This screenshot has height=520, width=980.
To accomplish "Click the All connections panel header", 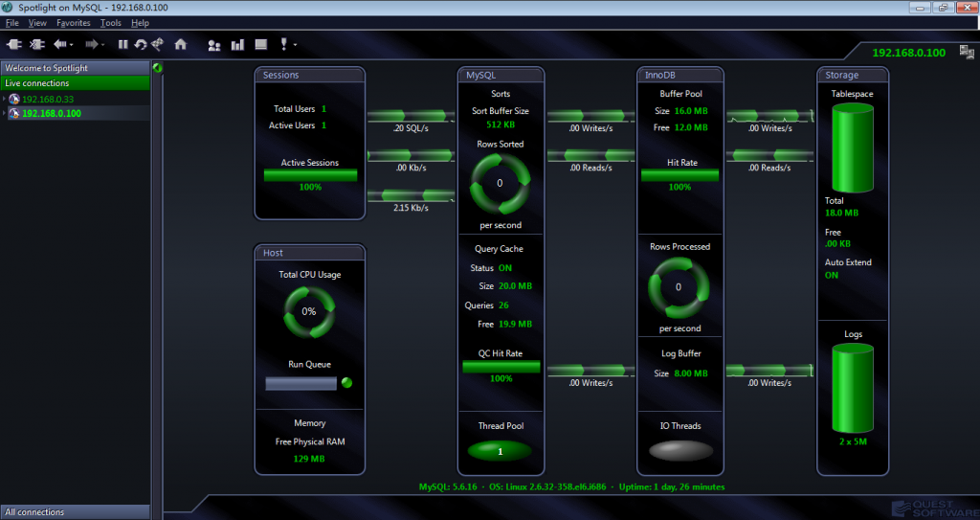I will pyautogui.click(x=75, y=512).
